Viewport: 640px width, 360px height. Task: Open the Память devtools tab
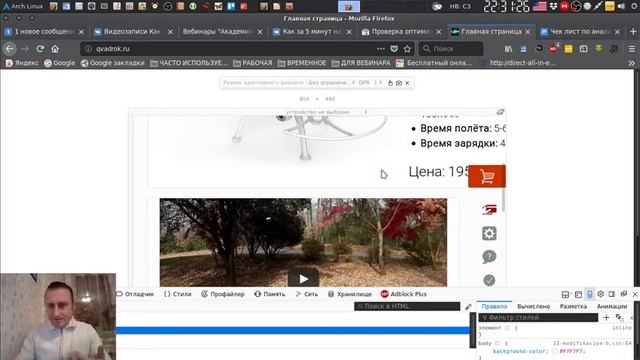[x=270, y=294]
